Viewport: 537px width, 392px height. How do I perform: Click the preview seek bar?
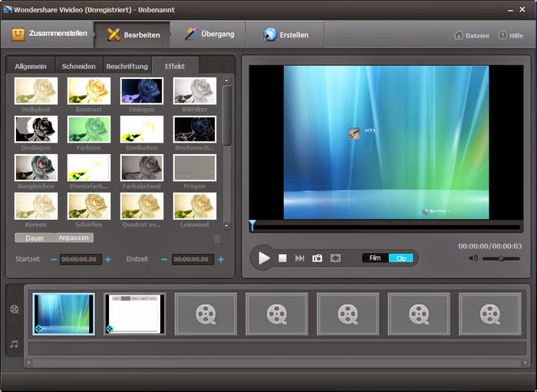point(386,227)
